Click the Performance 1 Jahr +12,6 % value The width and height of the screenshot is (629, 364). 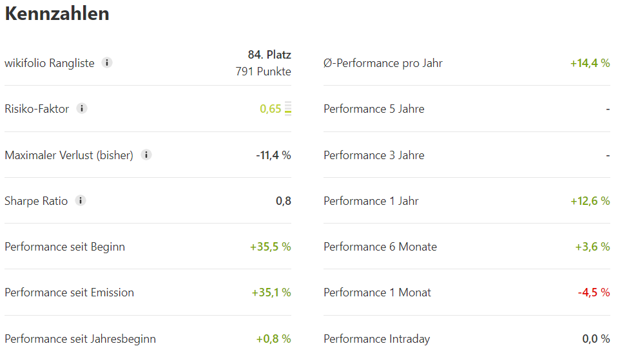tap(590, 201)
